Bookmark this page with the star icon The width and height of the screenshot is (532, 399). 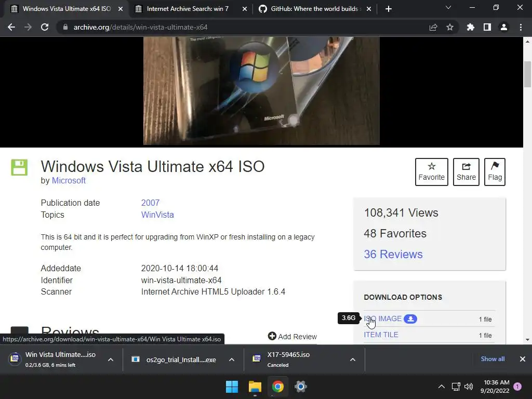point(450,27)
